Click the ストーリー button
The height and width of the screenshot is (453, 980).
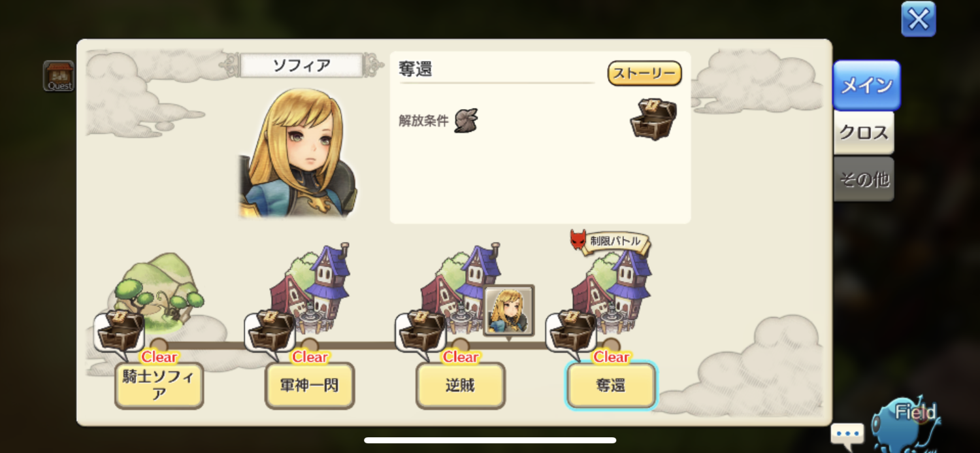[644, 73]
